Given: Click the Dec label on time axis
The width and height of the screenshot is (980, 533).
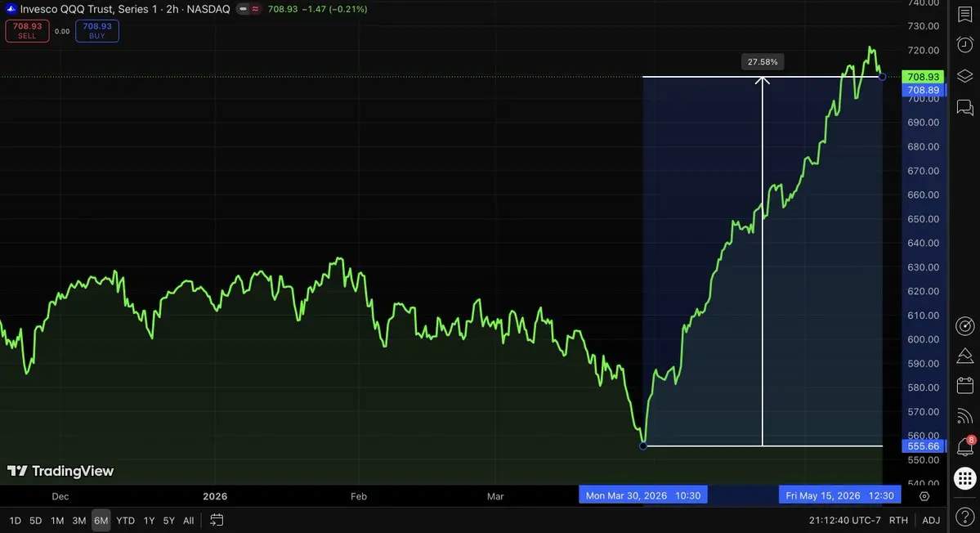Looking at the screenshot, I should (60, 496).
